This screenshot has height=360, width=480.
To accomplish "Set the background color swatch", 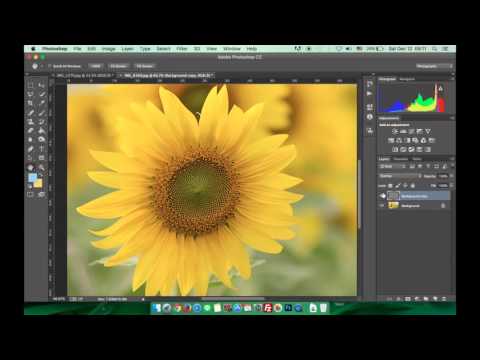I will point(38,184).
